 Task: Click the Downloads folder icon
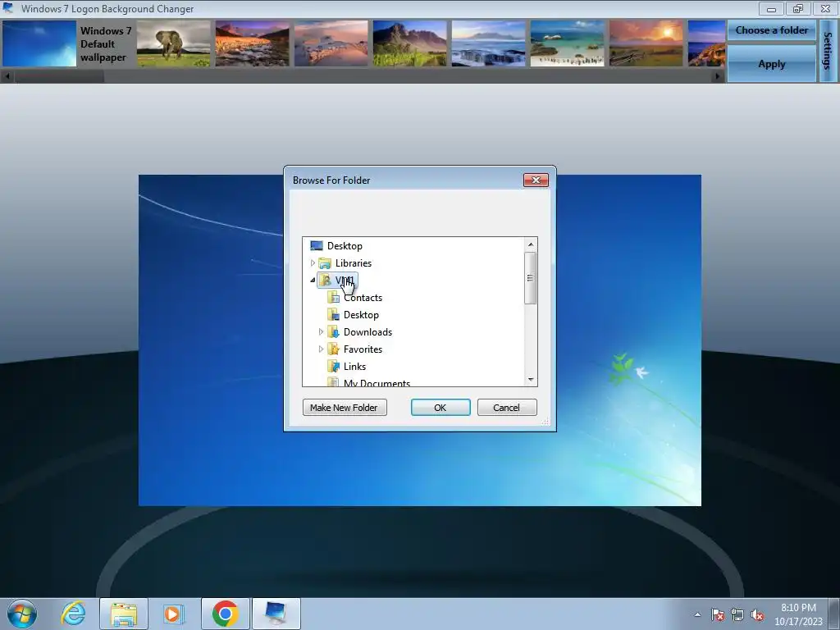click(333, 332)
